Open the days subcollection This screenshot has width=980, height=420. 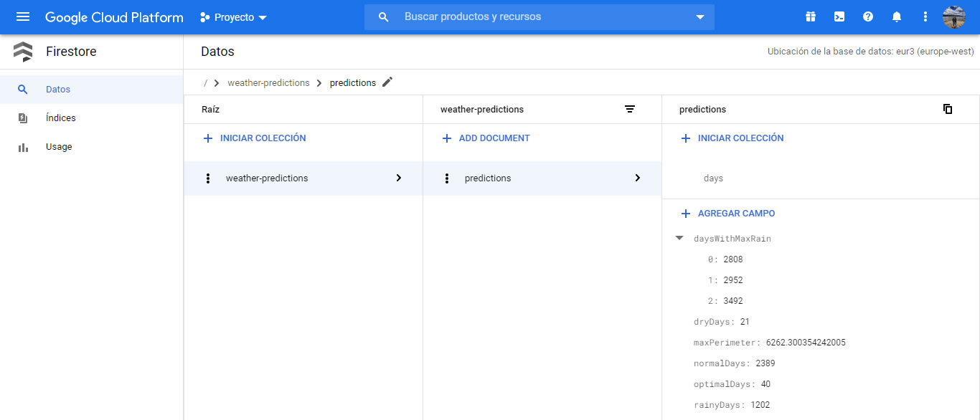pyautogui.click(x=713, y=178)
